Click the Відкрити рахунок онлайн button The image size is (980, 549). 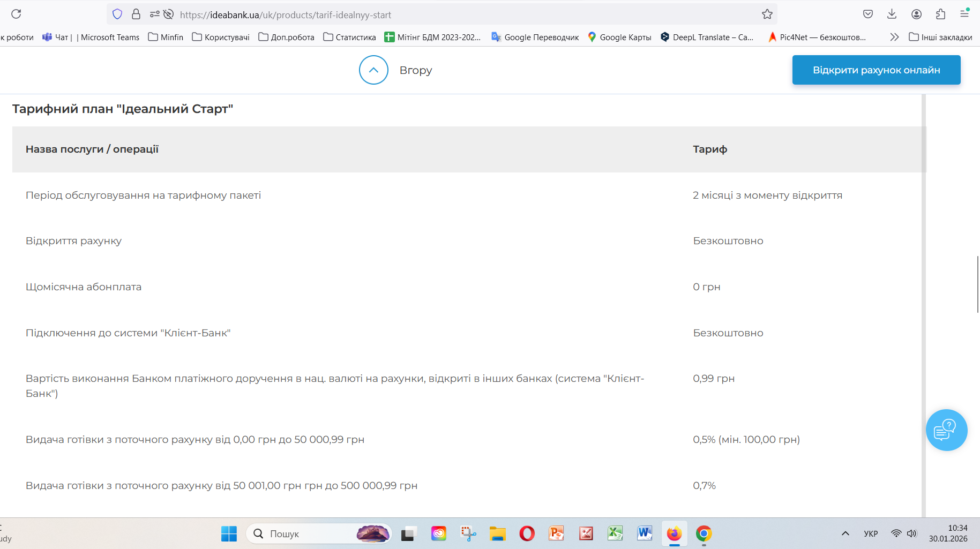click(877, 70)
